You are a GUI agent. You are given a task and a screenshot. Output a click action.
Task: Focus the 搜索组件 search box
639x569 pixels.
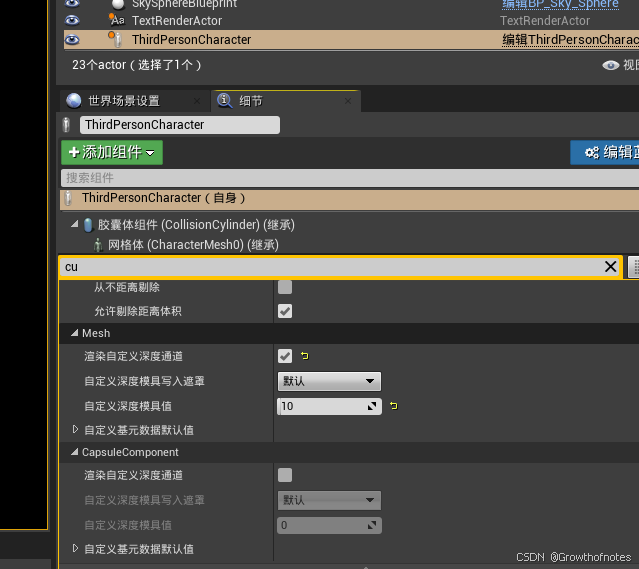point(350,178)
